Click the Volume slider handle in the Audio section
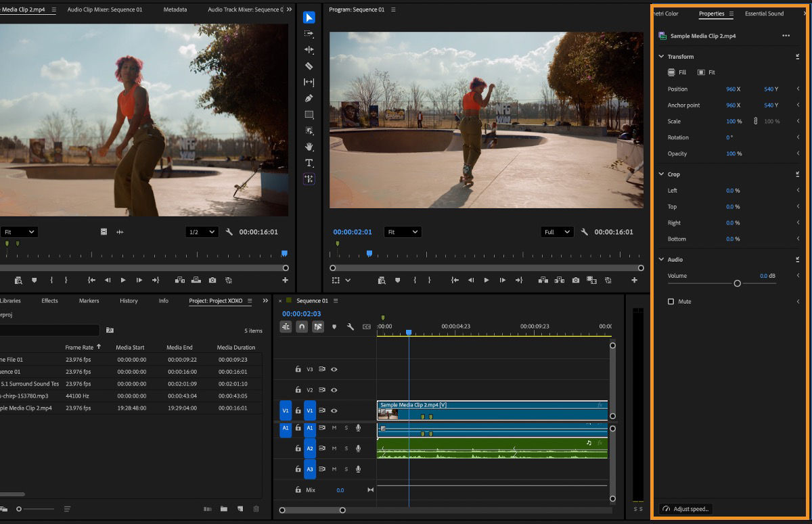812x524 pixels. click(x=738, y=284)
